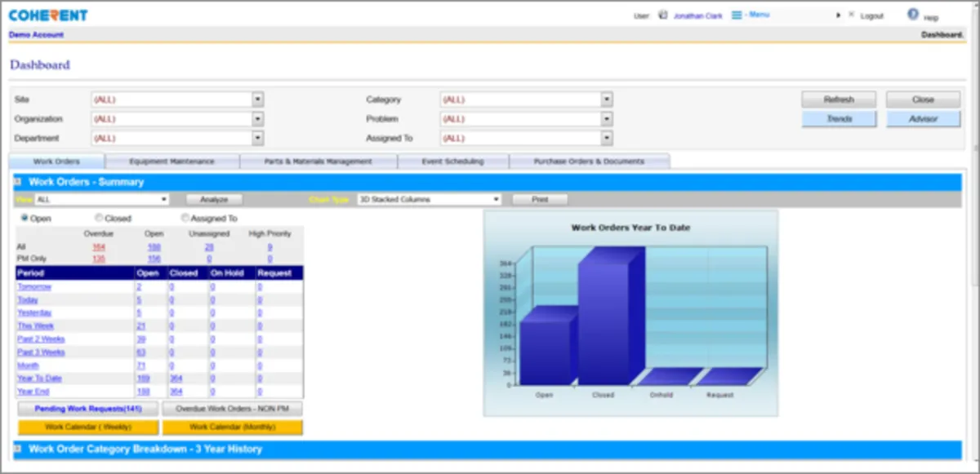The height and width of the screenshot is (474, 980).
Task: Open Work Calendar (Weekly)
Action: (88, 427)
